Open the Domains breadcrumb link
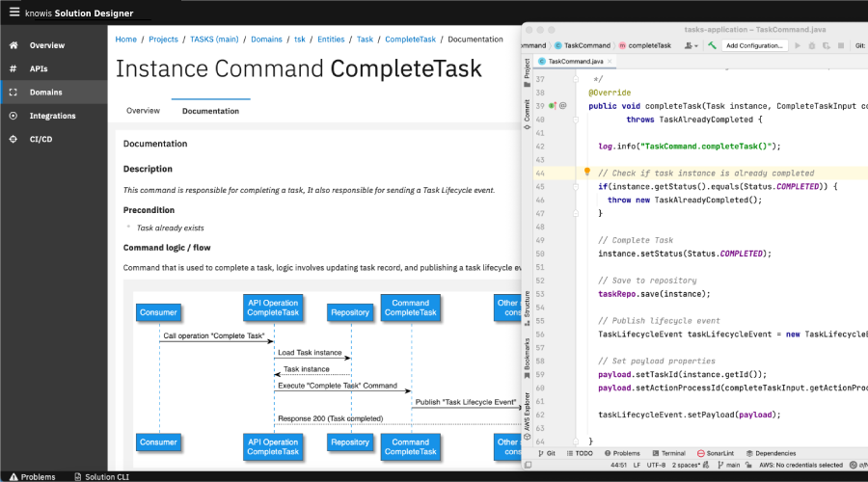 click(x=266, y=40)
